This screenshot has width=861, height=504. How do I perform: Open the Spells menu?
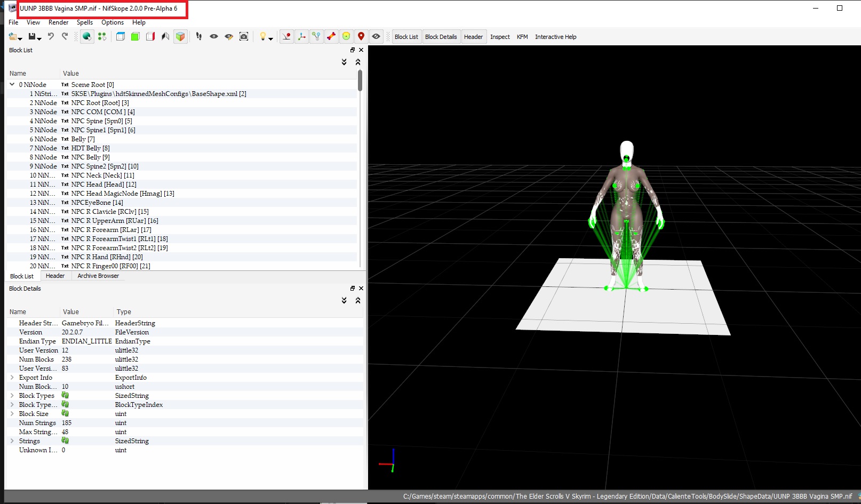click(x=84, y=22)
